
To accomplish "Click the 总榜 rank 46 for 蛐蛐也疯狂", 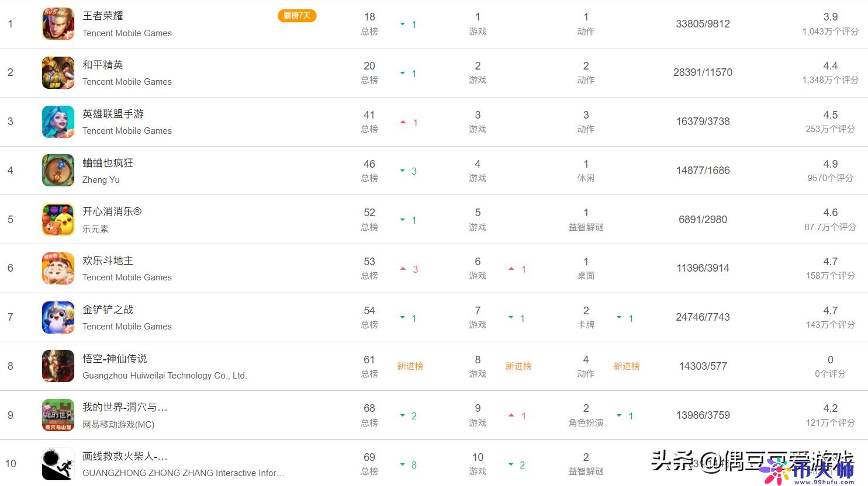I will [x=369, y=171].
